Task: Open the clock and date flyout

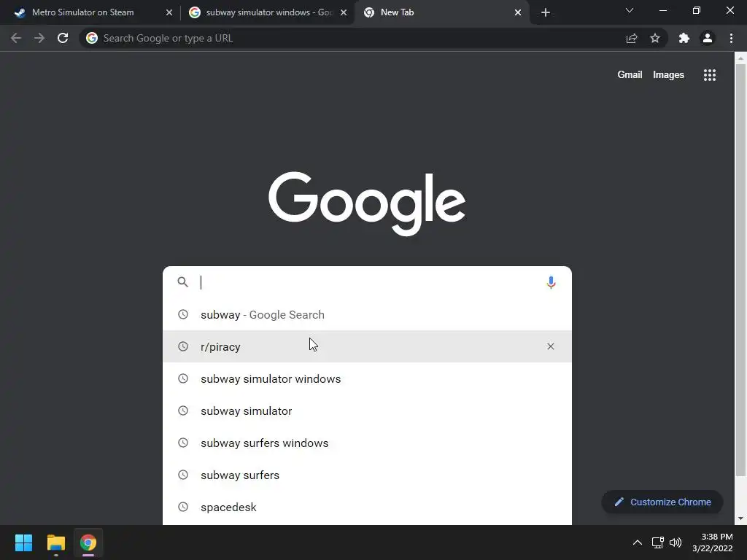Action: pos(712,542)
